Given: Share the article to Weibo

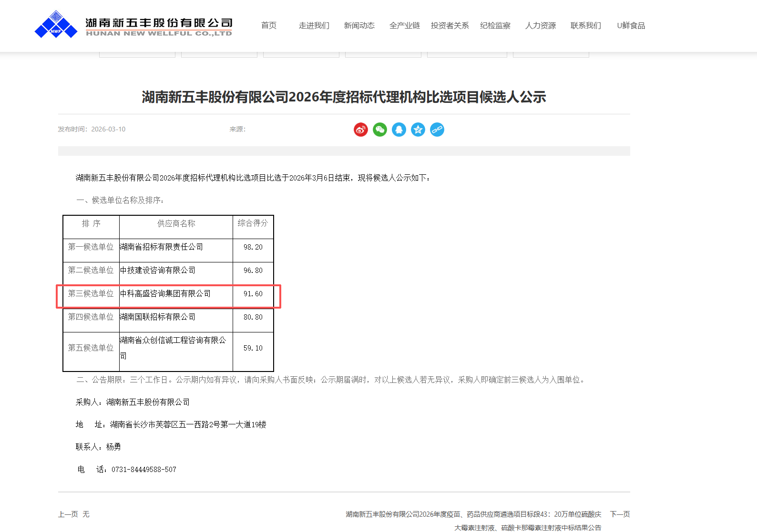Looking at the screenshot, I should click(360, 130).
